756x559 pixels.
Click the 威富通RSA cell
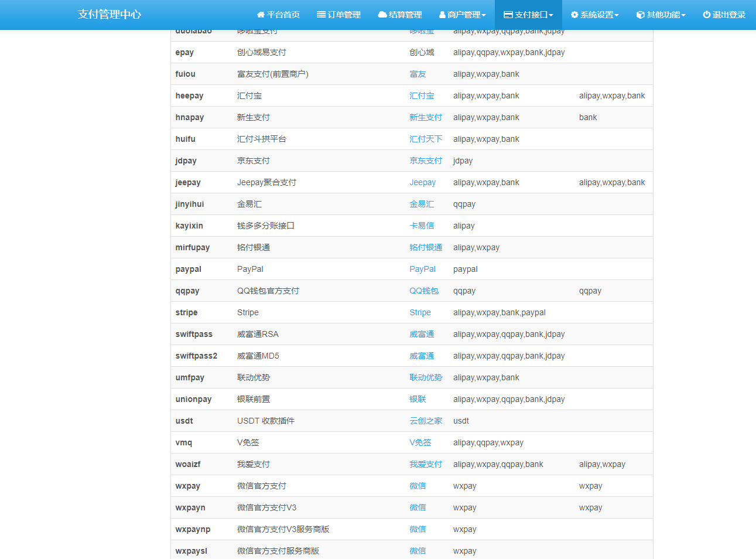(x=258, y=334)
